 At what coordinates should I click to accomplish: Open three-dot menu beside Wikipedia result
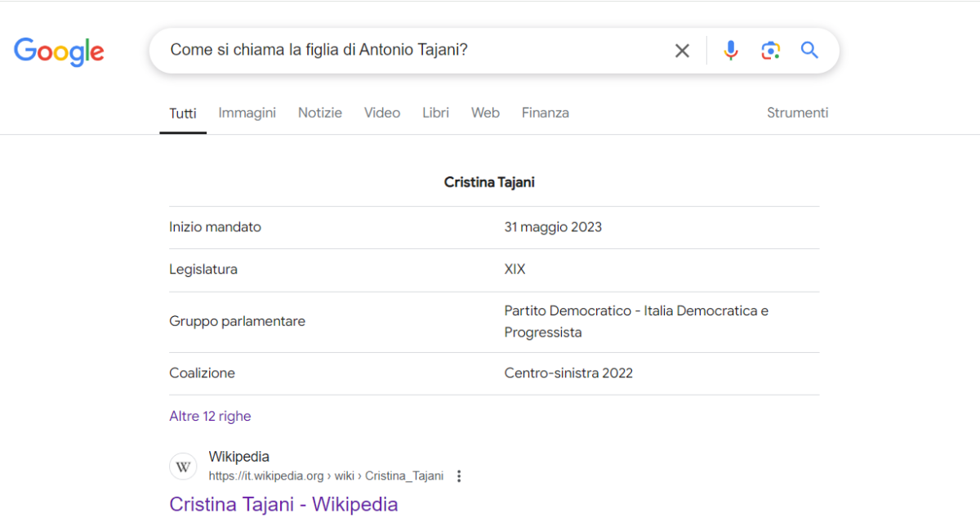tap(459, 476)
